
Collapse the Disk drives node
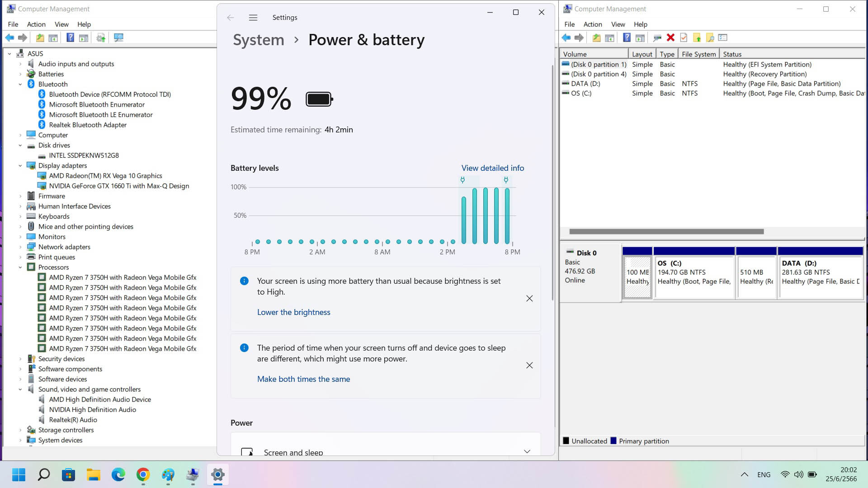point(20,145)
